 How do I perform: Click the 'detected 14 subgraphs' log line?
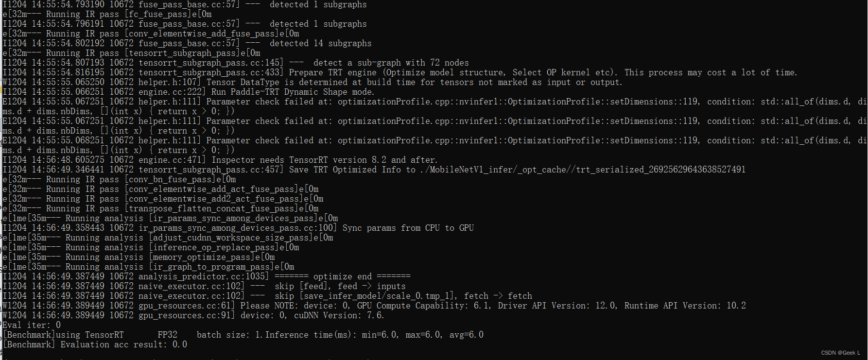(187, 43)
